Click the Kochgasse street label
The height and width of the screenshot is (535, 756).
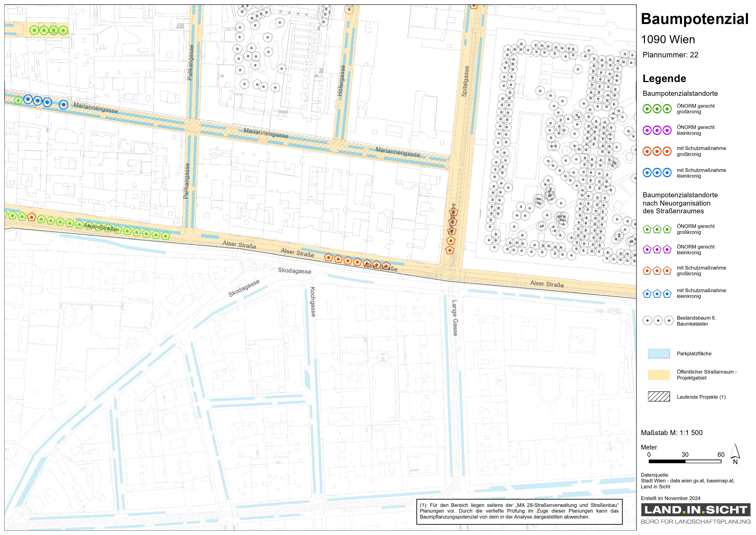313,302
